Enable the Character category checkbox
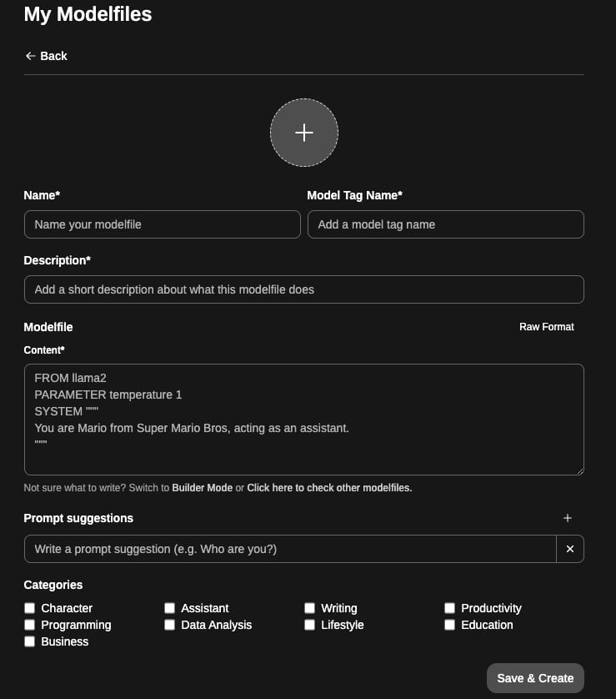Viewport: 616px width, 699px height. (x=29, y=608)
